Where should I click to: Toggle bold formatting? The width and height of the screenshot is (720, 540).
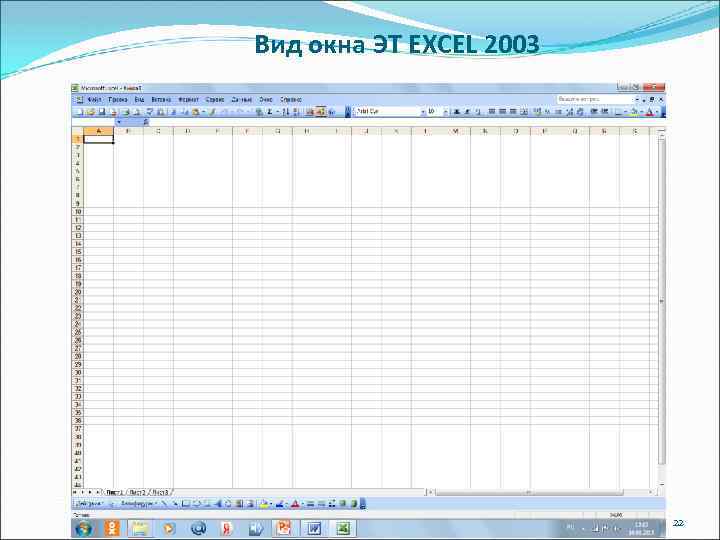coord(456,112)
